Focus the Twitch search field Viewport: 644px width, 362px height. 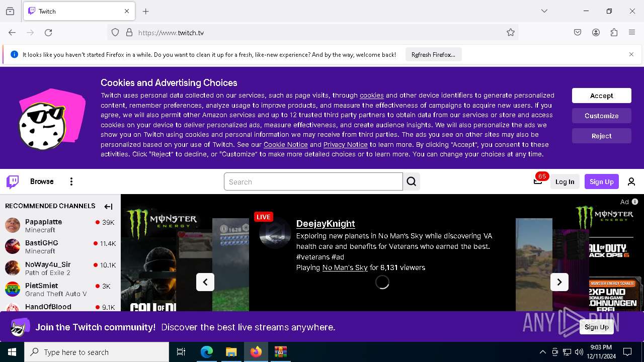[x=313, y=182]
